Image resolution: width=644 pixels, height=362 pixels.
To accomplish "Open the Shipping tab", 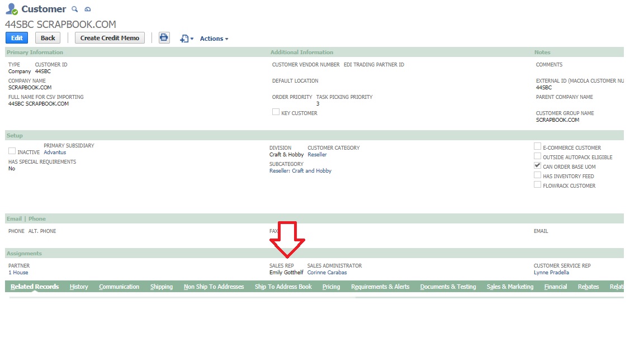I will pos(162,287).
